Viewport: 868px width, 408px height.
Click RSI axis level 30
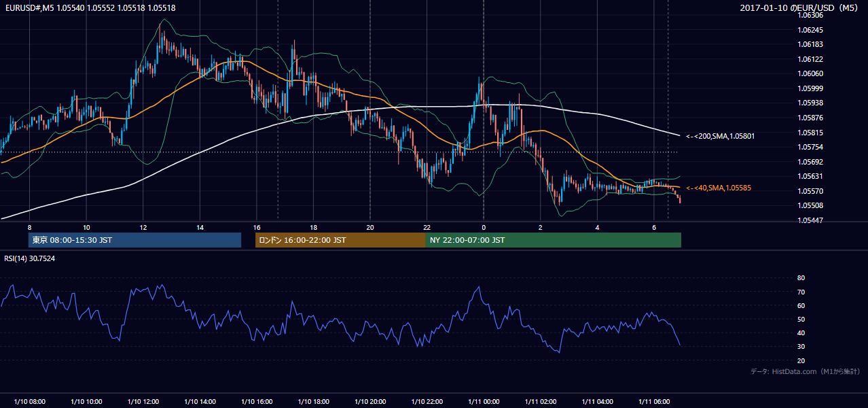[x=801, y=347]
